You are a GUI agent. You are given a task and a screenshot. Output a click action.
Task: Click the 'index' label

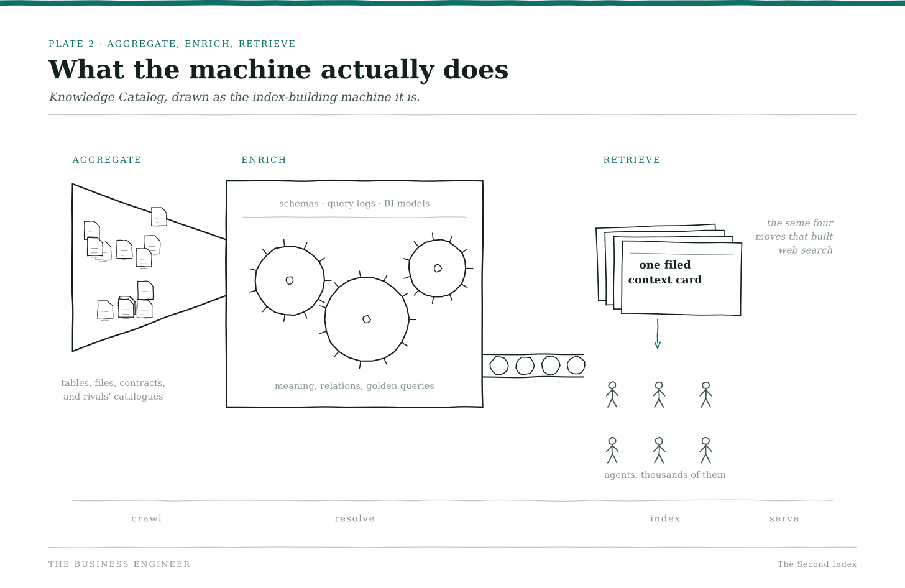(665, 518)
